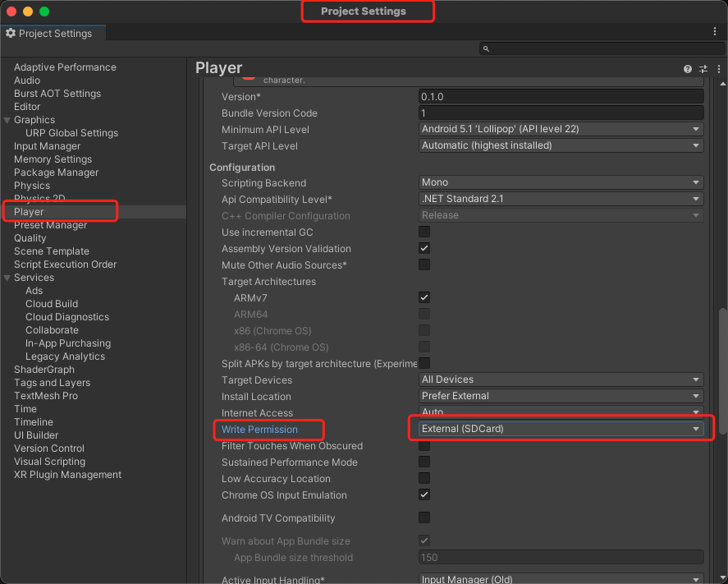Image resolution: width=728 pixels, height=584 pixels.
Task: Enable the ARMv7 architecture checkbox
Action: [x=424, y=297]
